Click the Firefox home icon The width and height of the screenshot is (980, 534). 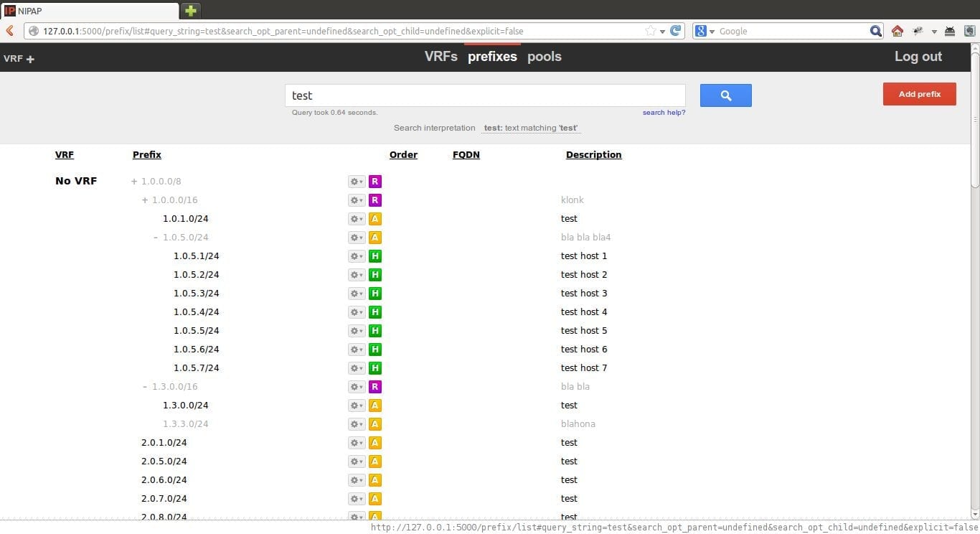(x=897, y=31)
